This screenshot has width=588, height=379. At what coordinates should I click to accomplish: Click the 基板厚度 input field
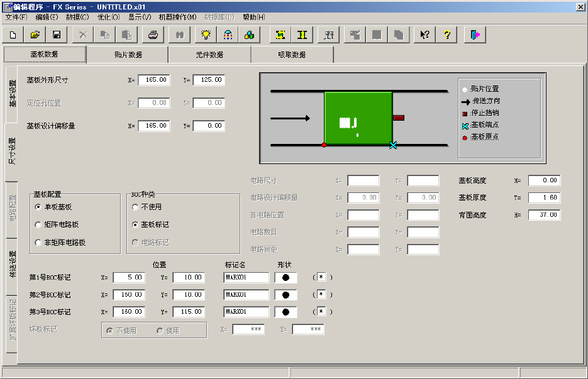544,197
